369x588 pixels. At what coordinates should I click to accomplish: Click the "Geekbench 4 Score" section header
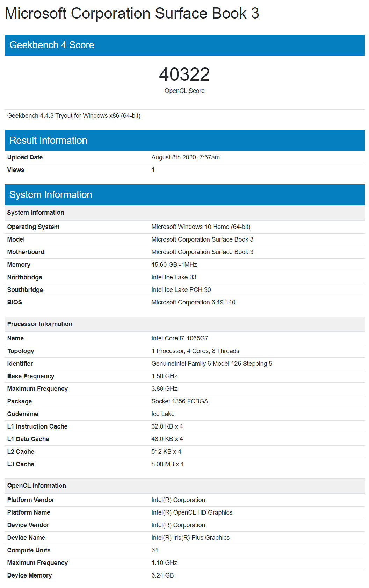184,45
